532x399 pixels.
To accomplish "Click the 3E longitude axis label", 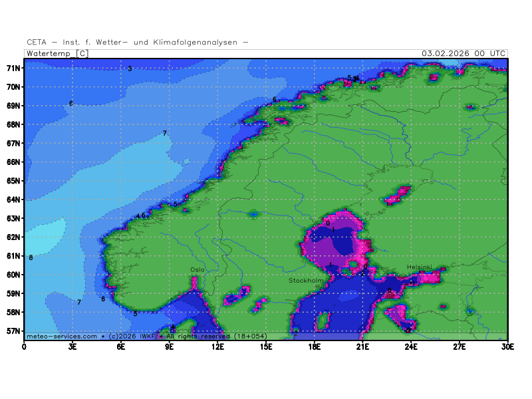I will [x=72, y=346].
